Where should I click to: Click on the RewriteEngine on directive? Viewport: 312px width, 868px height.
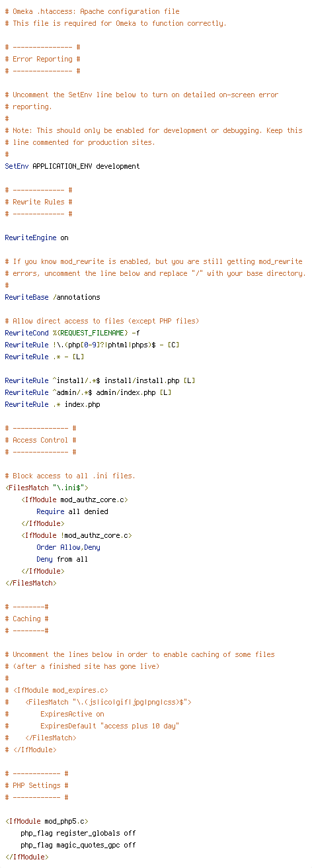pos(36,238)
